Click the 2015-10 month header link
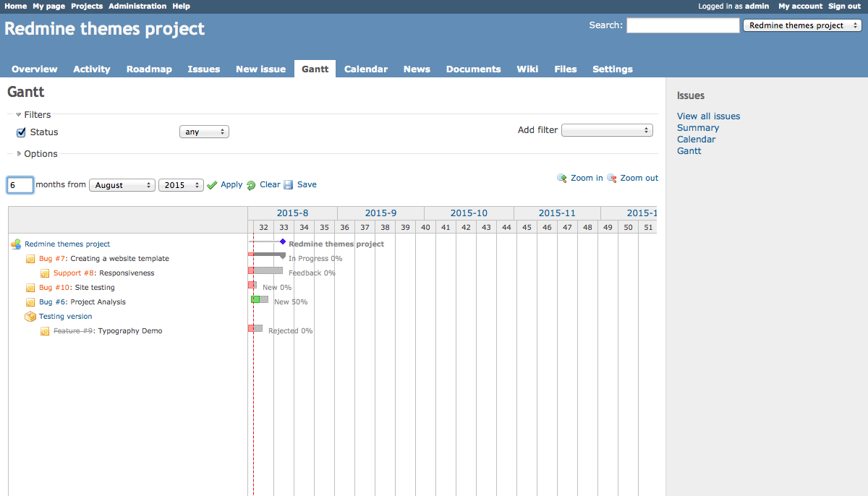 coord(469,213)
